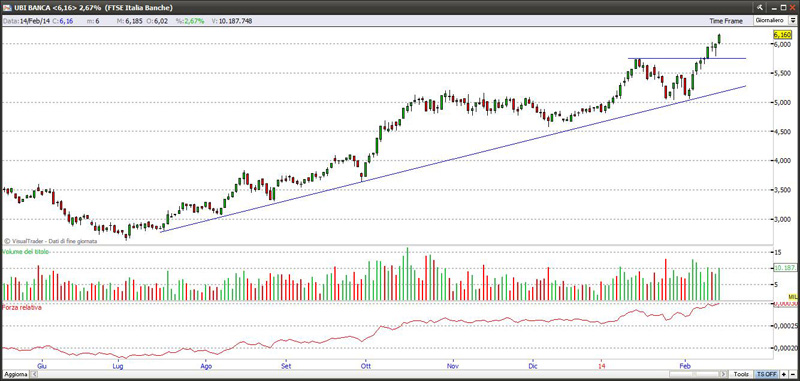Screen dimensions: 800x381
Task: Click the 5,000 price axis label
Action: (782, 103)
